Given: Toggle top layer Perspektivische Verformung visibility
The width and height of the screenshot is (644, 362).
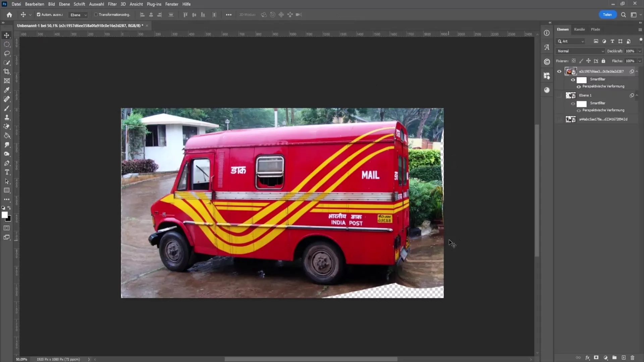Looking at the screenshot, I should click(579, 87).
